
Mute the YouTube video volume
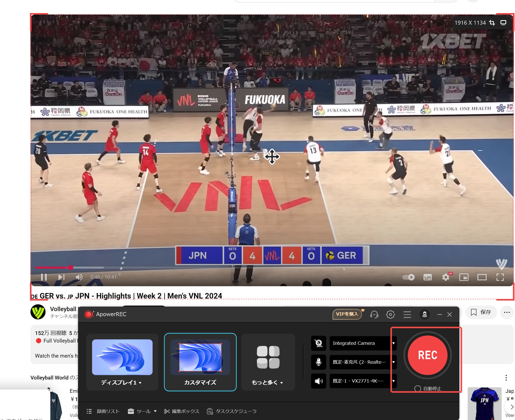(x=79, y=277)
